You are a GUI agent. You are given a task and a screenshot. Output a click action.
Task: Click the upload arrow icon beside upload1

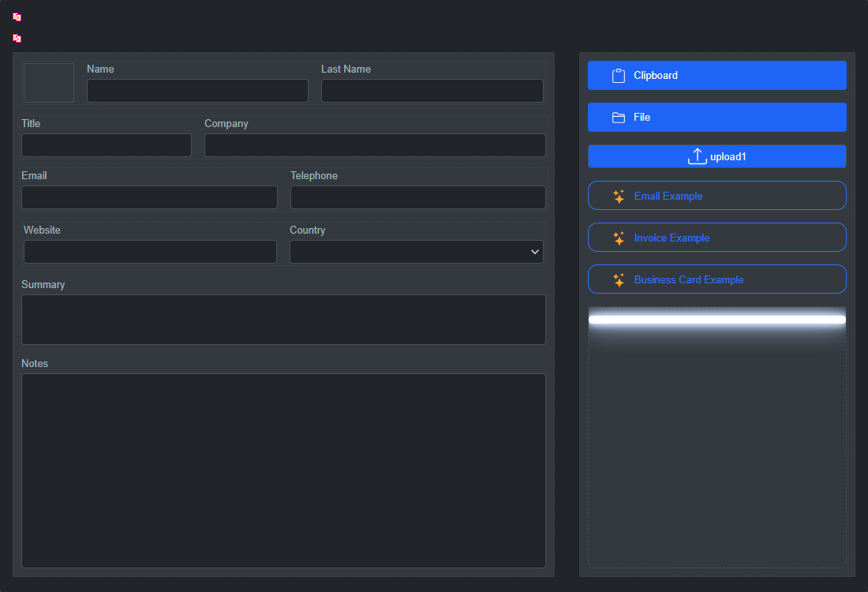tap(698, 156)
